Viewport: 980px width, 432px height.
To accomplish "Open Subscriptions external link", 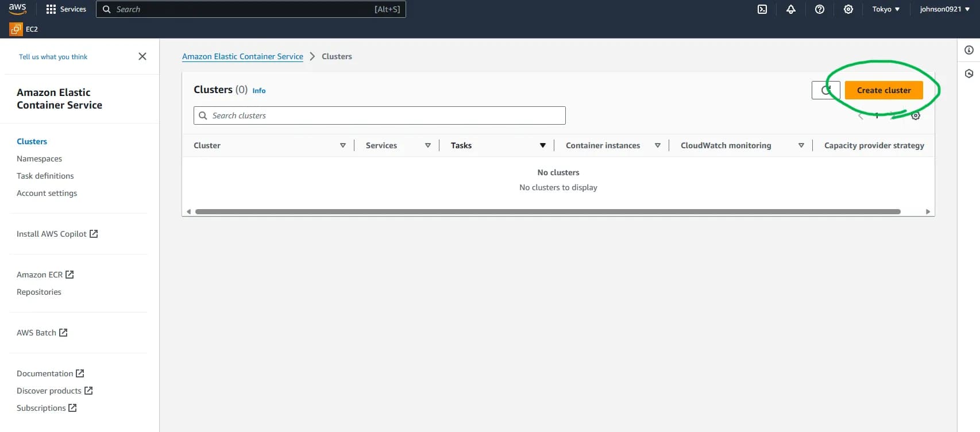I will (47, 408).
